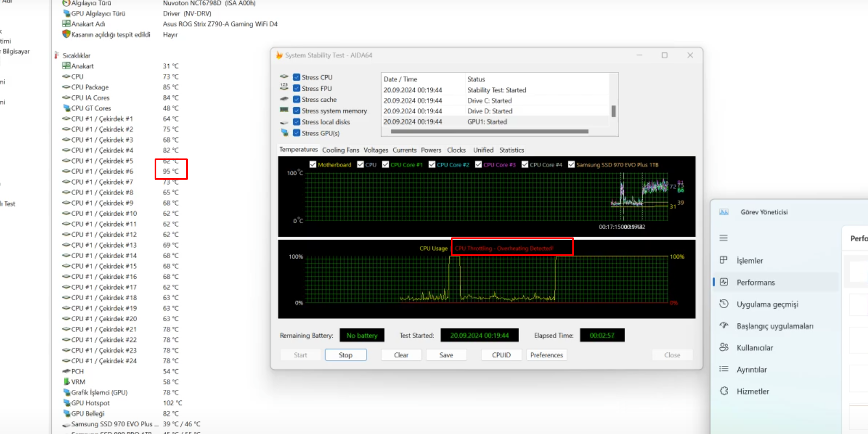Select Performans in Task Manager sidebar

coord(776,282)
